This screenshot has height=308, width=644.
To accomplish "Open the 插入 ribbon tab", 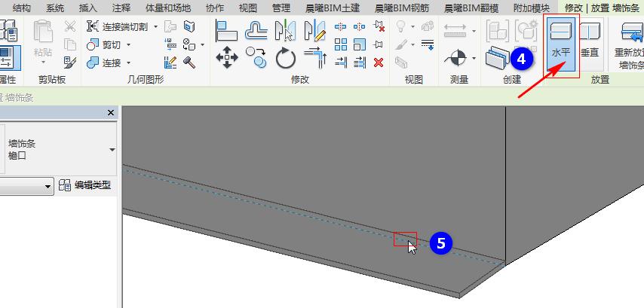I will (x=88, y=8).
